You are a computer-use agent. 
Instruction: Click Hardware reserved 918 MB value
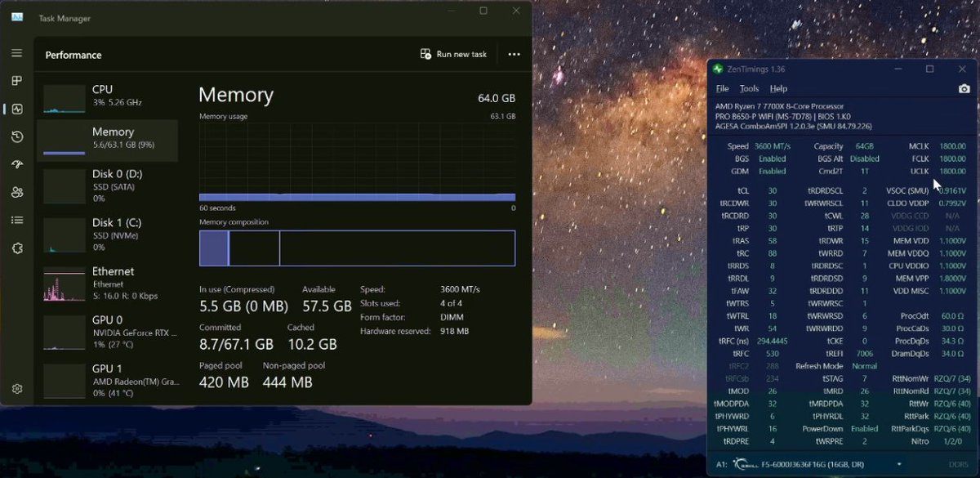454,331
